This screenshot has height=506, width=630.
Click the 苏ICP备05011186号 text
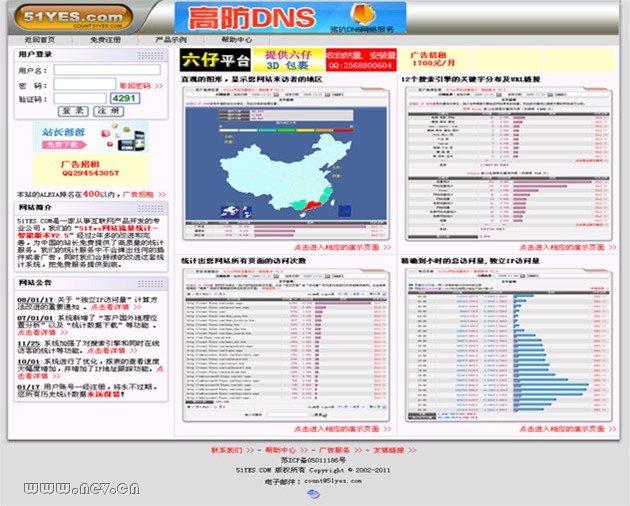click(313, 460)
